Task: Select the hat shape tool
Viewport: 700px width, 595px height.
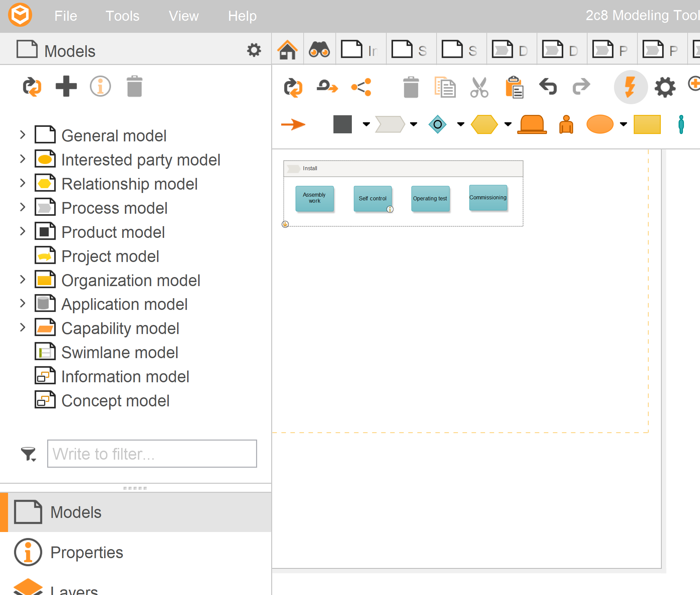Action: pyautogui.click(x=532, y=124)
